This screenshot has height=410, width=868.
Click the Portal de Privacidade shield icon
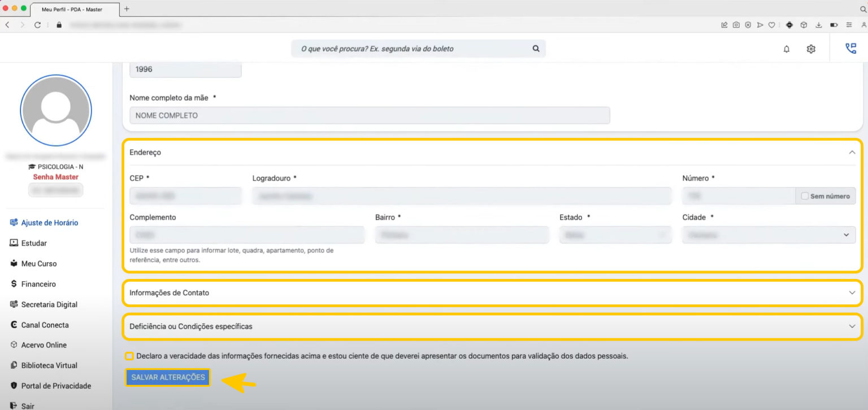point(14,386)
